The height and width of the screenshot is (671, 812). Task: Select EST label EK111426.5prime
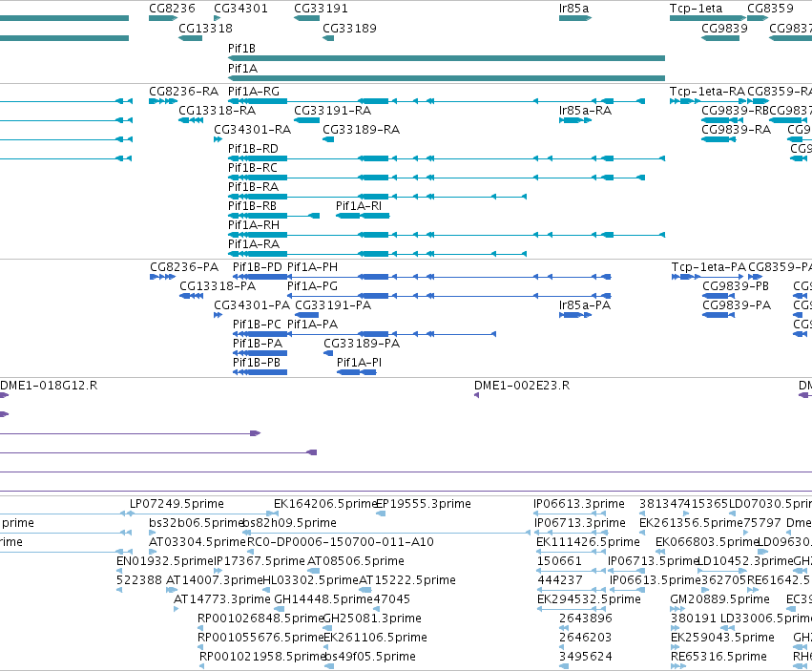click(x=588, y=542)
